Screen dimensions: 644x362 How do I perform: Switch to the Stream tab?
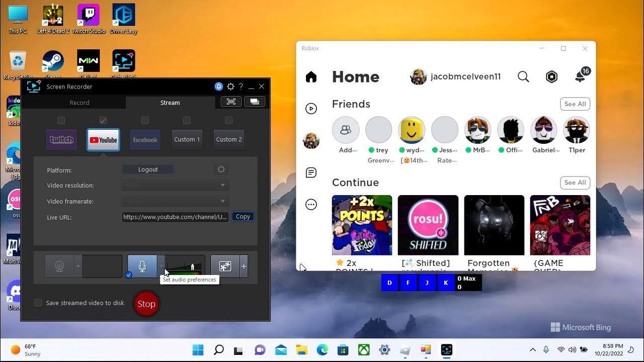click(170, 103)
